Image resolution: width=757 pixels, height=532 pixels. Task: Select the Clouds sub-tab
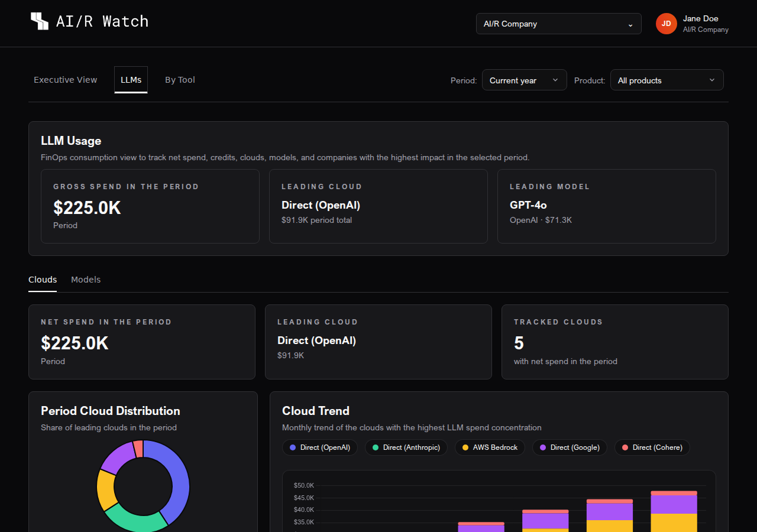(43, 280)
